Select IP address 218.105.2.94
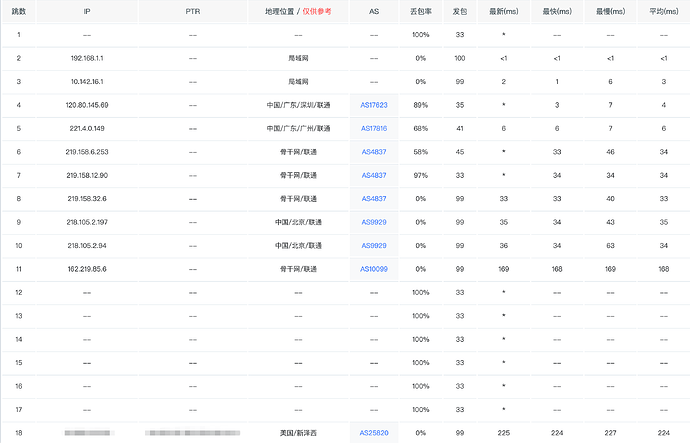The image size is (690, 443). point(87,245)
